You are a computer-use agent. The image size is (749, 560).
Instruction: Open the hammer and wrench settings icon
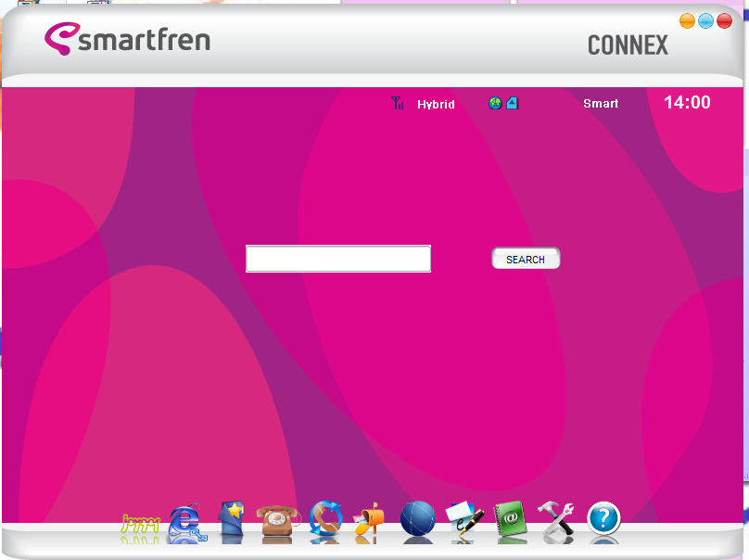[555, 518]
